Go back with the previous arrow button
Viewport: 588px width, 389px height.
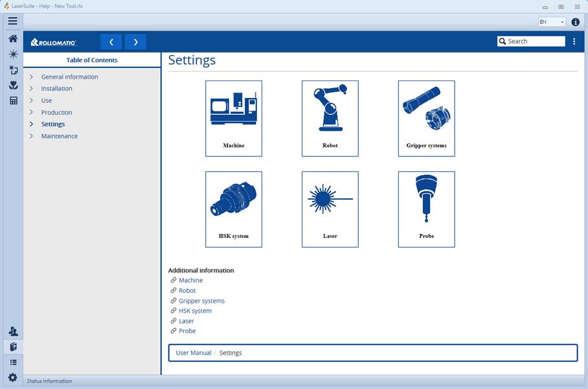click(111, 42)
